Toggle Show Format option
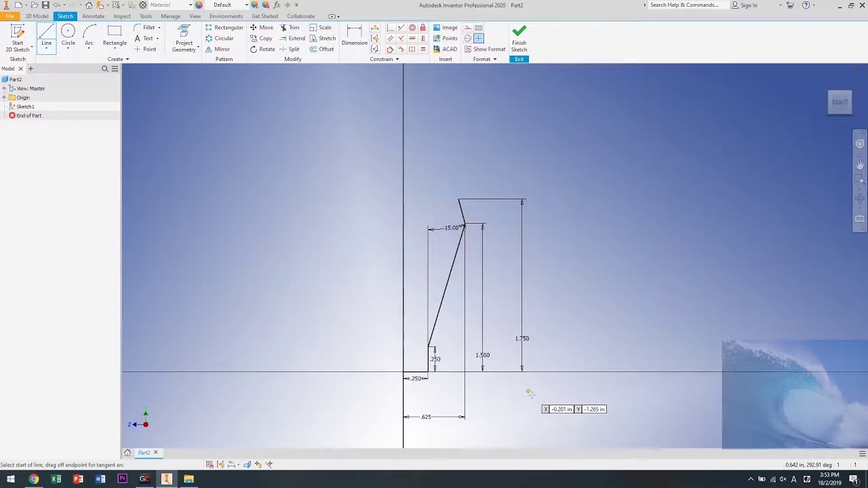Image resolution: width=868 pixels, height=488 pixels. tap(485, 49)
